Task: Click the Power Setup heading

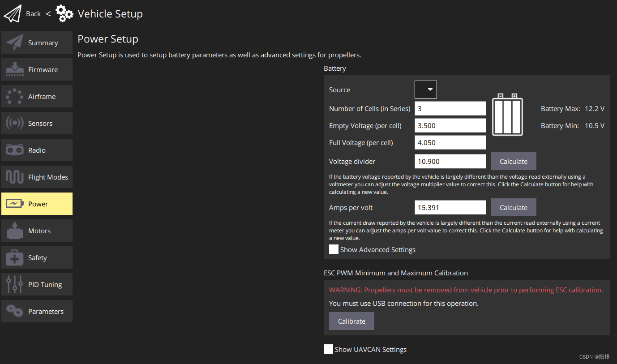Action: click(108, 39)
